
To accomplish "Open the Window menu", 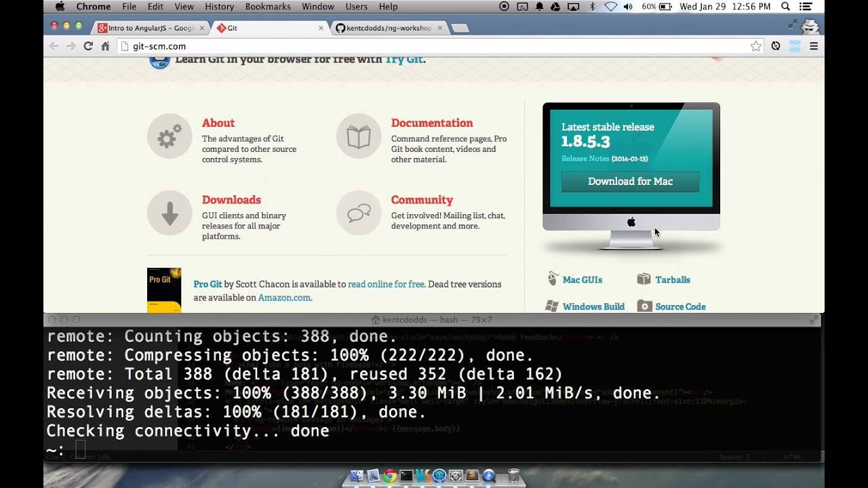I will pyautogui.click(x=317, y=7).
